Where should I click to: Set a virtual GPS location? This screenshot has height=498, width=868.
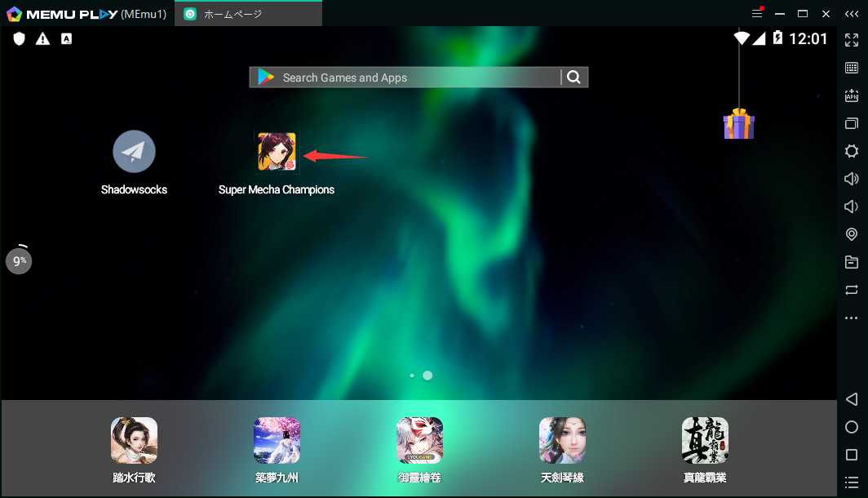(852, 234)
